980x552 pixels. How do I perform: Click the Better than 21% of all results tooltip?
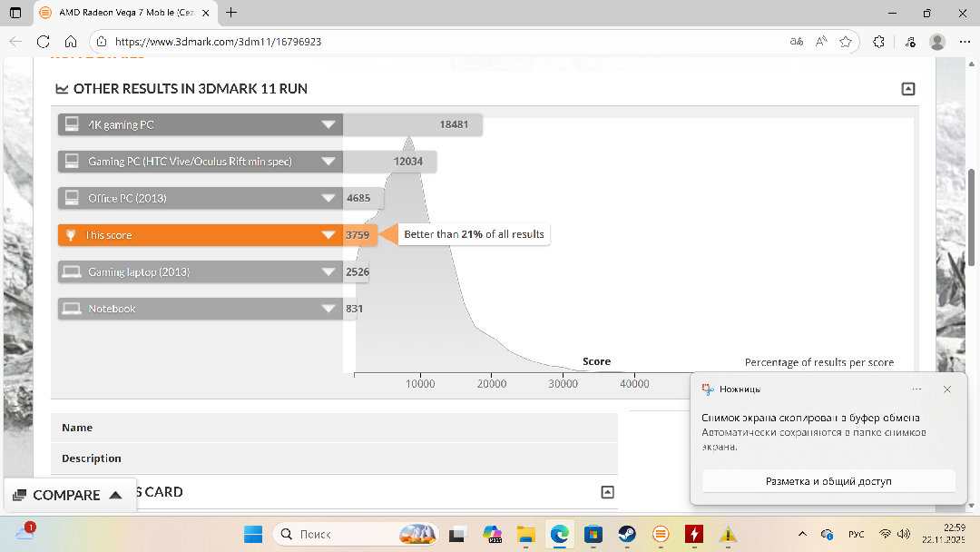[474, 234]
